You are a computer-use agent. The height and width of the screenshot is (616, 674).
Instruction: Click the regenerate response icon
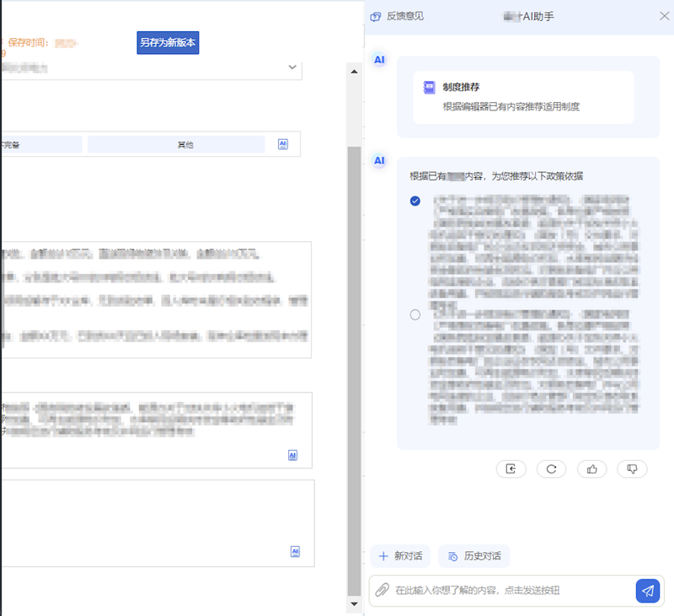(551, 469)
